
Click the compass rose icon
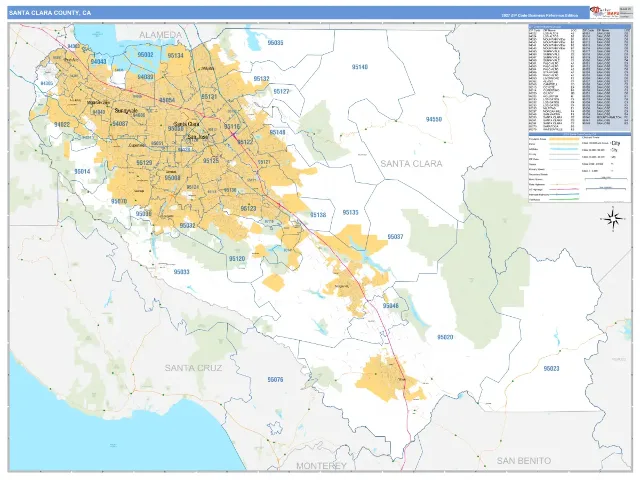tap(613, 219)
